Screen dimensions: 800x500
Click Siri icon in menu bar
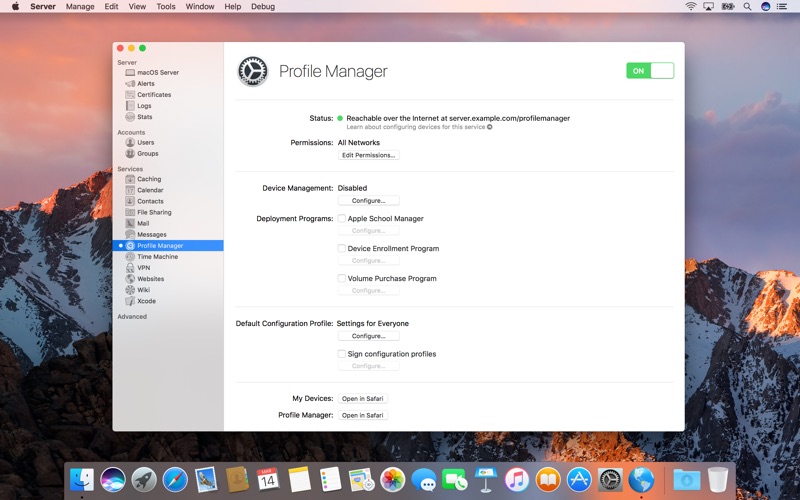765,7
